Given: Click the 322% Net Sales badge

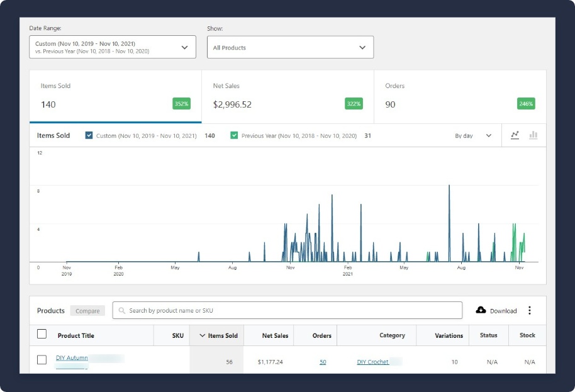Looking at the screenshot, I should click(x=354, y=104).
